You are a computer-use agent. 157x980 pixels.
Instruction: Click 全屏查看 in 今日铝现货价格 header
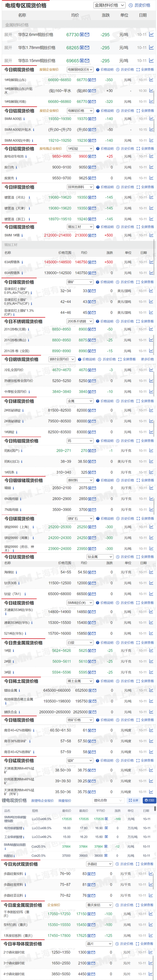tap(147, 111)
